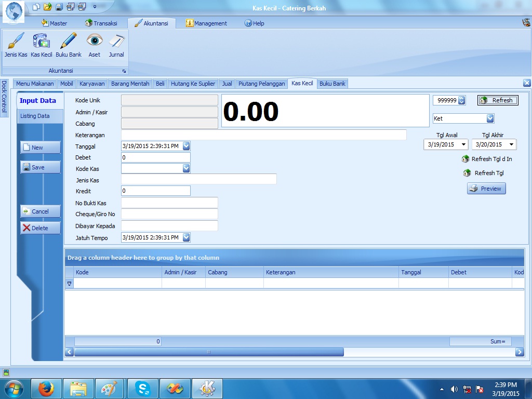The height and width of the screenshot is (399, 532).
Task: Click the Delete button
Action: click(41, 228)
